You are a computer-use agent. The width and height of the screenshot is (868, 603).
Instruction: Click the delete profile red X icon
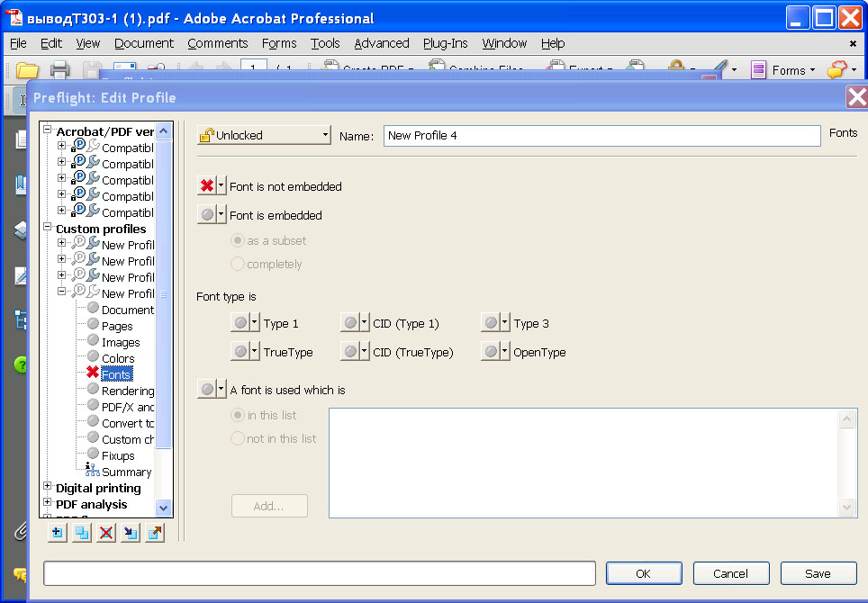coord(106,534)
